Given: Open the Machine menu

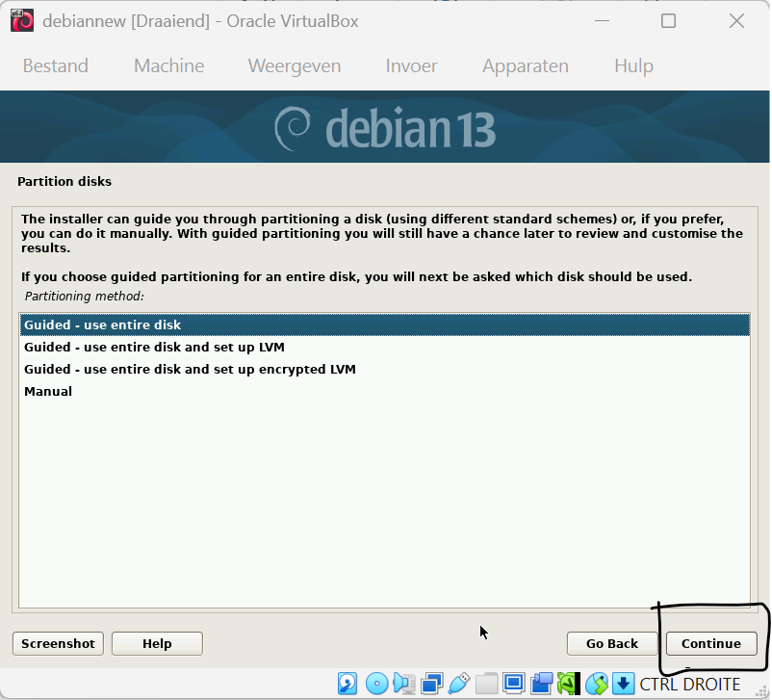Looking at the screenshot, I should [x=168, y=65].
